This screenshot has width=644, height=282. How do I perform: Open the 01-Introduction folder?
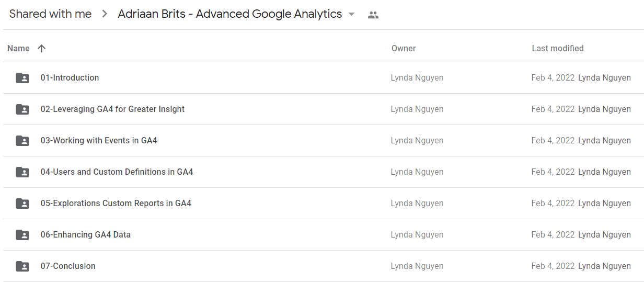tap(70, 77)
